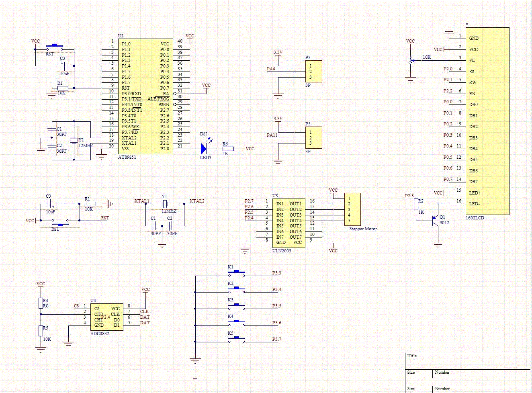
Task: Select the P3 three-pin connector
Action: pyautogui.click(x=313, y=72)
